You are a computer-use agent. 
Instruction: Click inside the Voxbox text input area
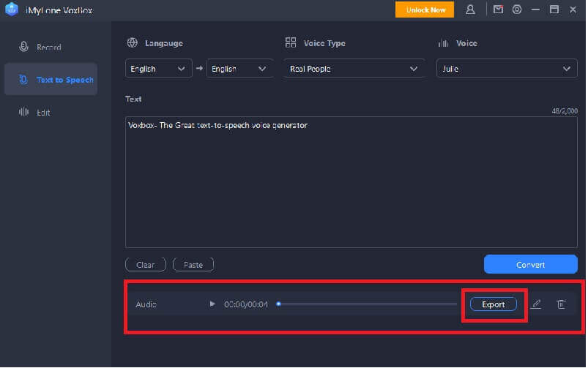coord(351,182)
